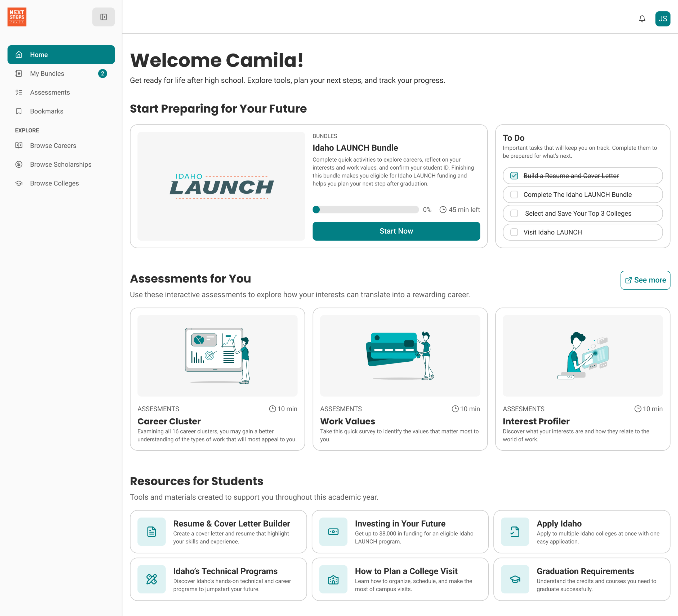The image size is (678, 616).
Task: Check Select and Save Your Top 3 Colleges
Action: tap(514, 213)
